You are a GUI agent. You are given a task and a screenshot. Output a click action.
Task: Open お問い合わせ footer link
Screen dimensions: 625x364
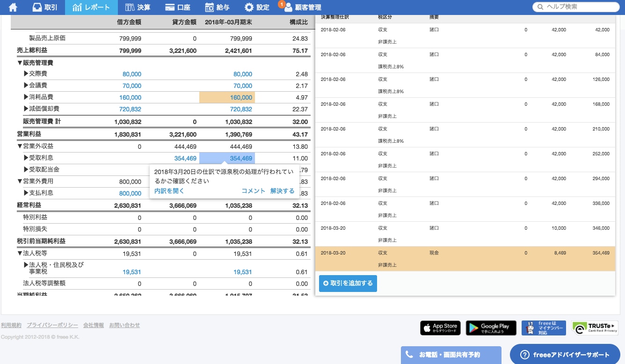(x=124, y=325)
